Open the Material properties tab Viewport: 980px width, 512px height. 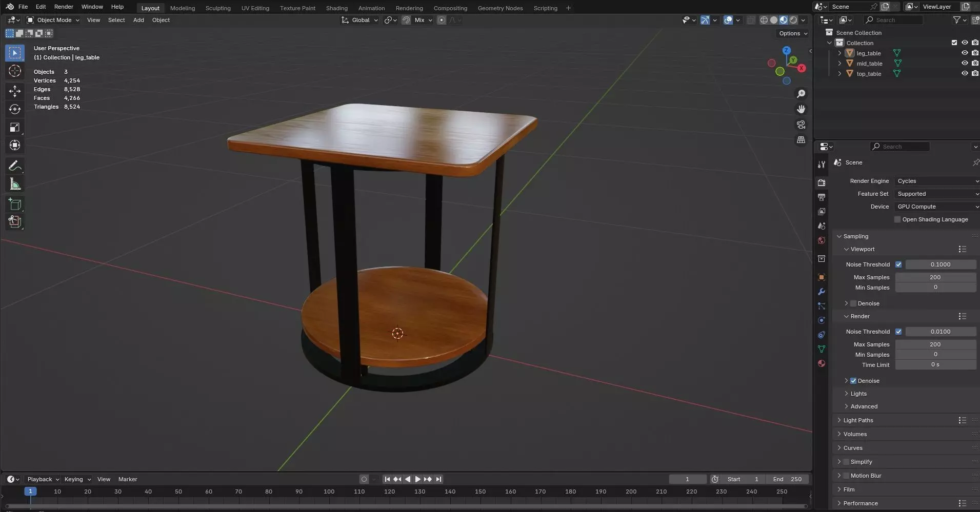822,363
